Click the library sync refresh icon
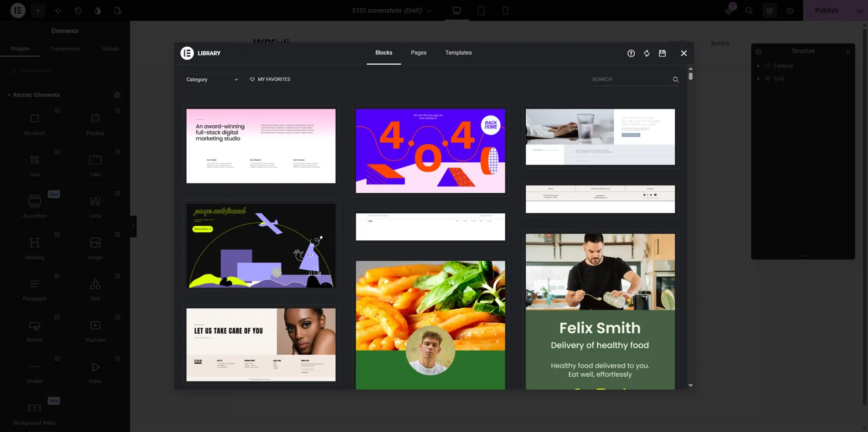This screenshot has height=432, width=868. coord(647,53)
